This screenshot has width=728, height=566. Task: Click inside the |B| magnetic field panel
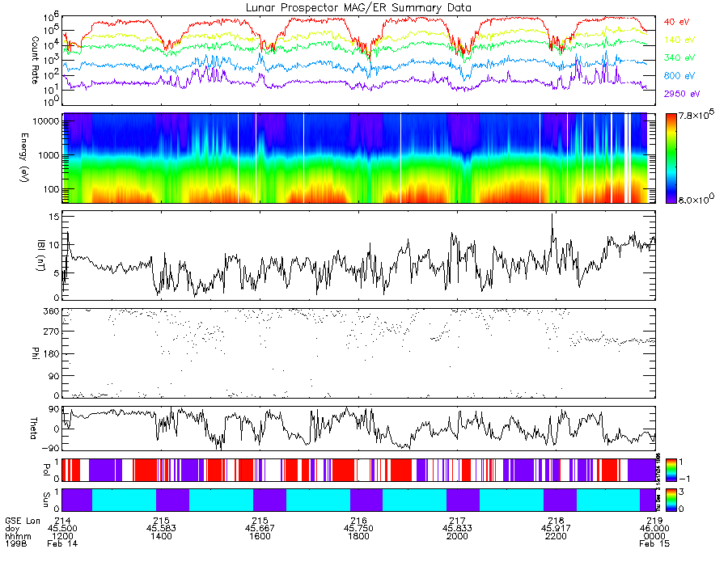tap(358, 256)
